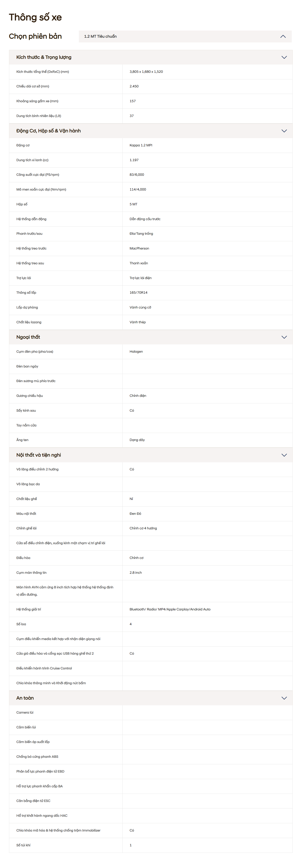Screen dimensions: 300x868
Task: Click the Kappa 1.2 MPI engine value
Action: point(141,145)
